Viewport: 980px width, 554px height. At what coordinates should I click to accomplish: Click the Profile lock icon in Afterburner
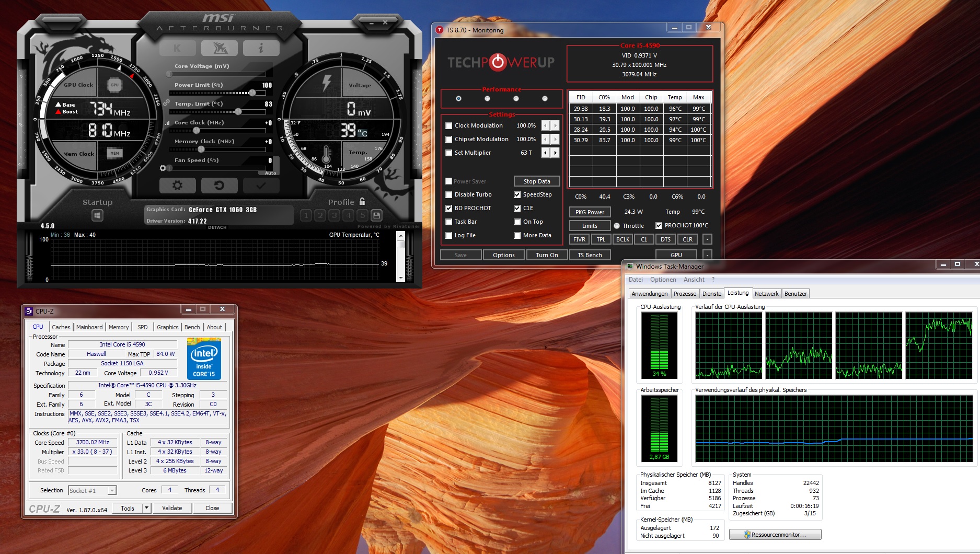click(x=362, y=201)
